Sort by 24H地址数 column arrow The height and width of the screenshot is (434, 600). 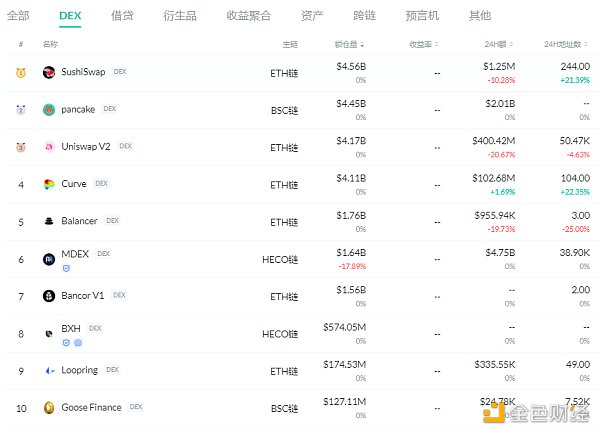[x=586, y=45]
